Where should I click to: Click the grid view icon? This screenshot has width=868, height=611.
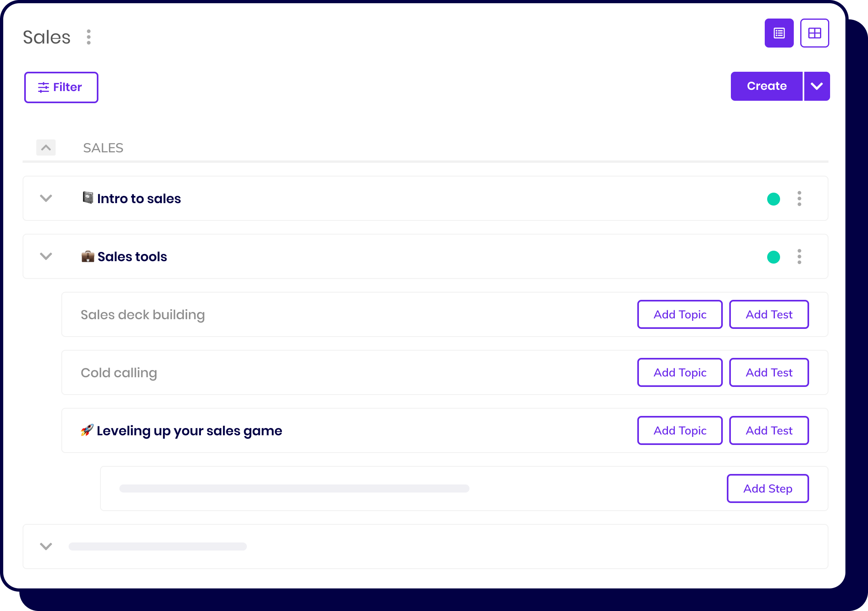[x=815, y=33]
